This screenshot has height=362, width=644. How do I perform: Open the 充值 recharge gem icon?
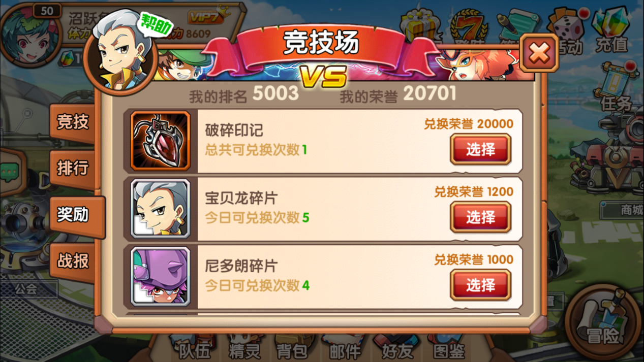point(611,30)
